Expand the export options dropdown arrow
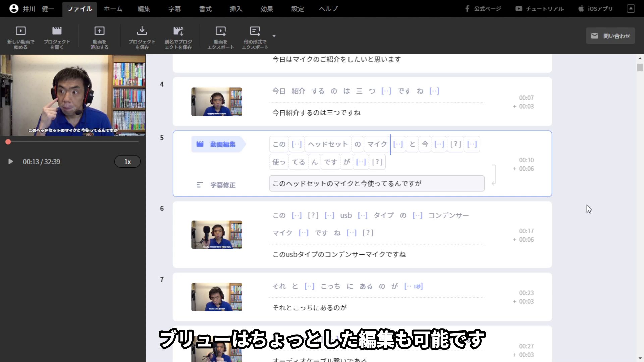This screenshot has width=644, height=362. tap(274, 36)
